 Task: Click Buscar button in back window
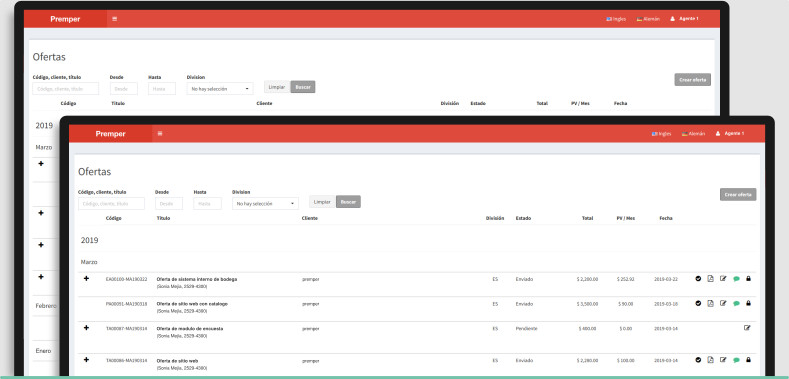(x=303, y=87)
